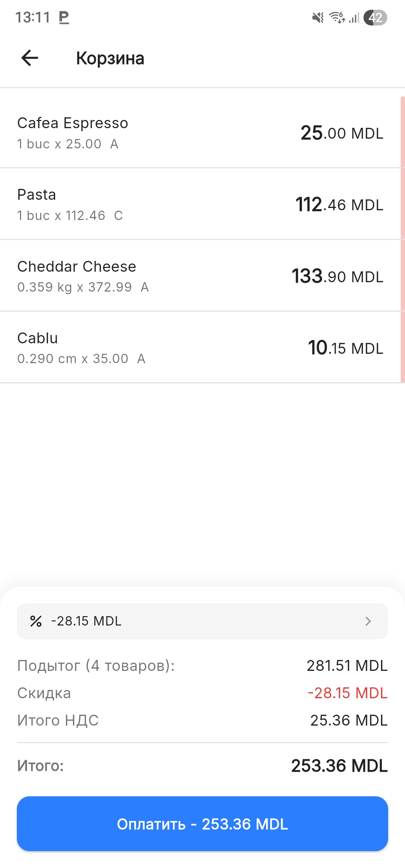Image resolution: width=405 pixels, height=868 pixels.
Task: Tap the Wi-Fi status icon
Action: click(x=337, y=17)
